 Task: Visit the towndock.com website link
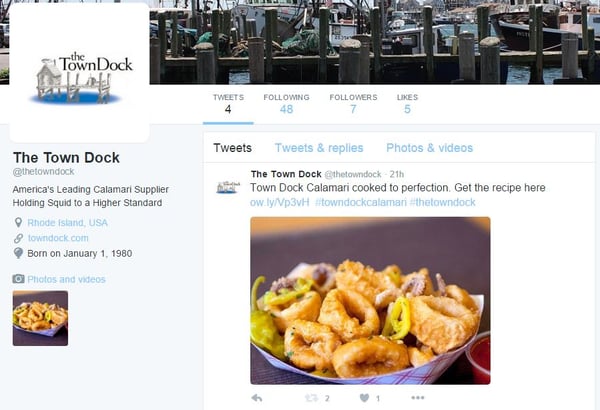tap(58, 238)
